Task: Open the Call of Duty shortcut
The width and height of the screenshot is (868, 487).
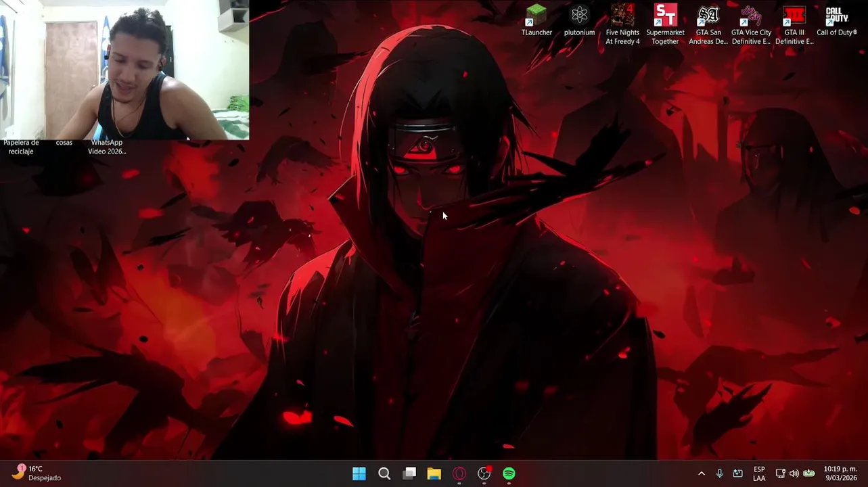Action: tap(837, 20)
